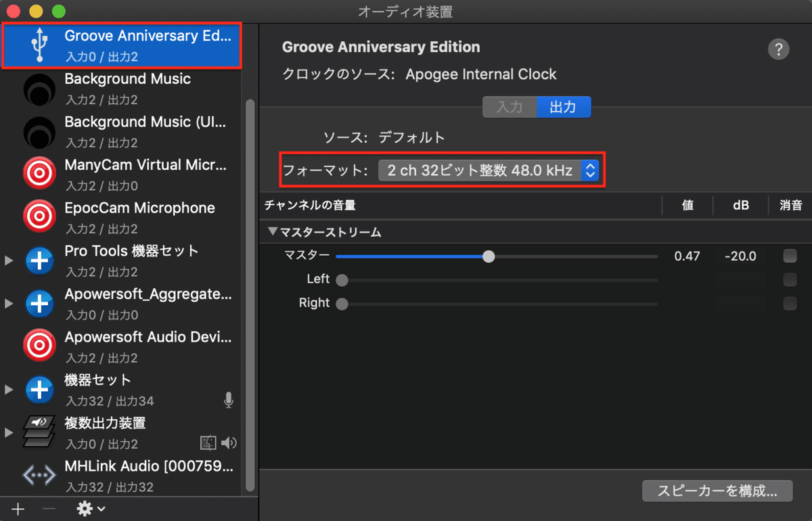Viewport: 812px width, 521px height.
Task: Click the Apowersoft_Aggregate device plus icon
Action: [39, 304]
